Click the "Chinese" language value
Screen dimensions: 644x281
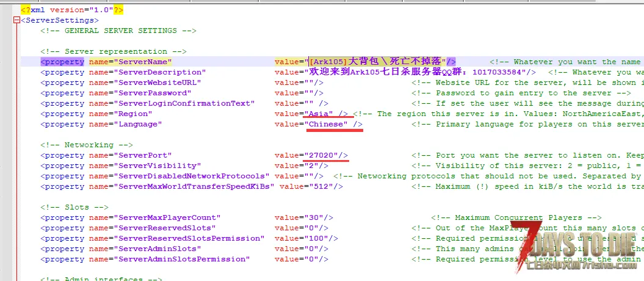point(326,124)
